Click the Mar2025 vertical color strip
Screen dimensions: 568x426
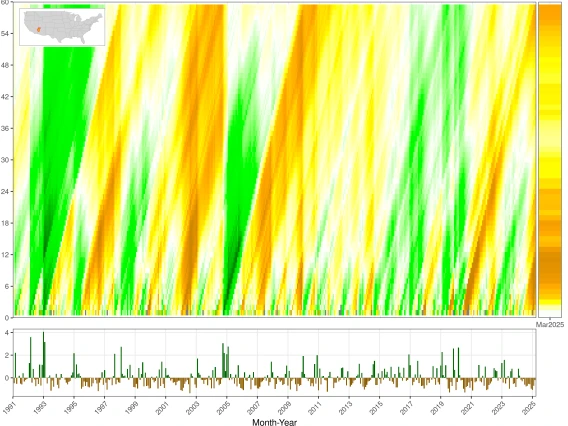click(550, 160)
